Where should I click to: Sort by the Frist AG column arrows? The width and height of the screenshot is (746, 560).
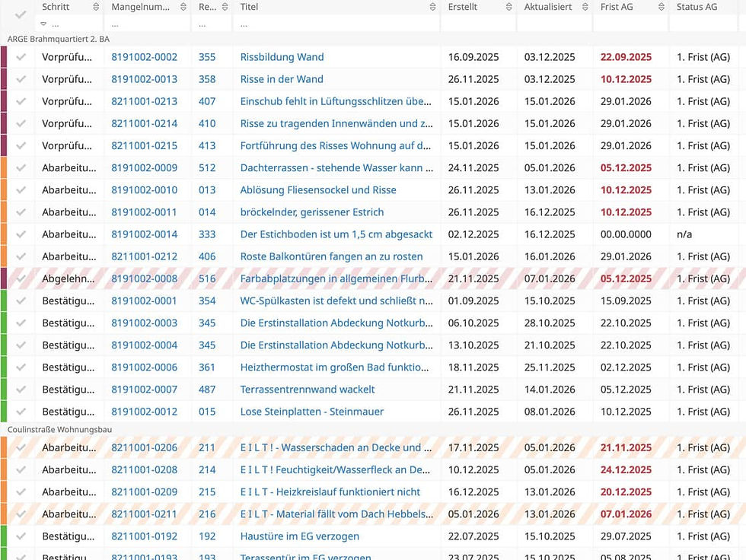[x=662, y=7]
